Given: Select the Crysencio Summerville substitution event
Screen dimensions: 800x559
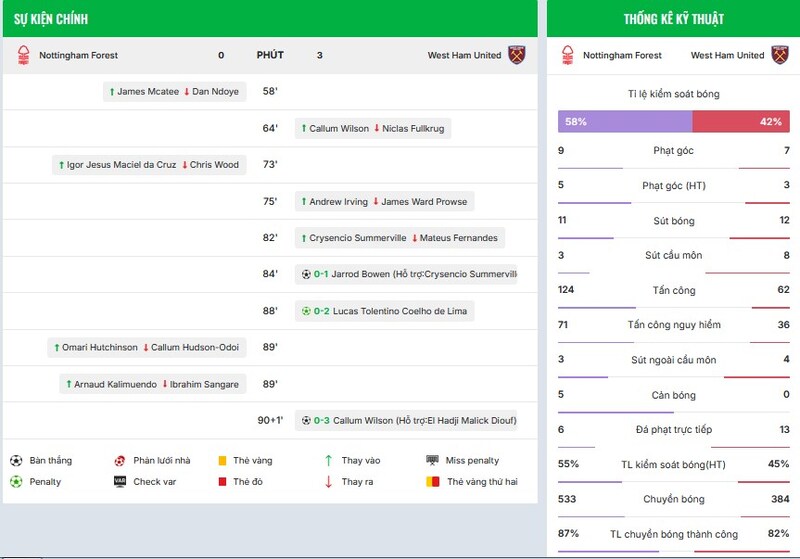Looking at the screenshot, I should click(x=400, y=238).
